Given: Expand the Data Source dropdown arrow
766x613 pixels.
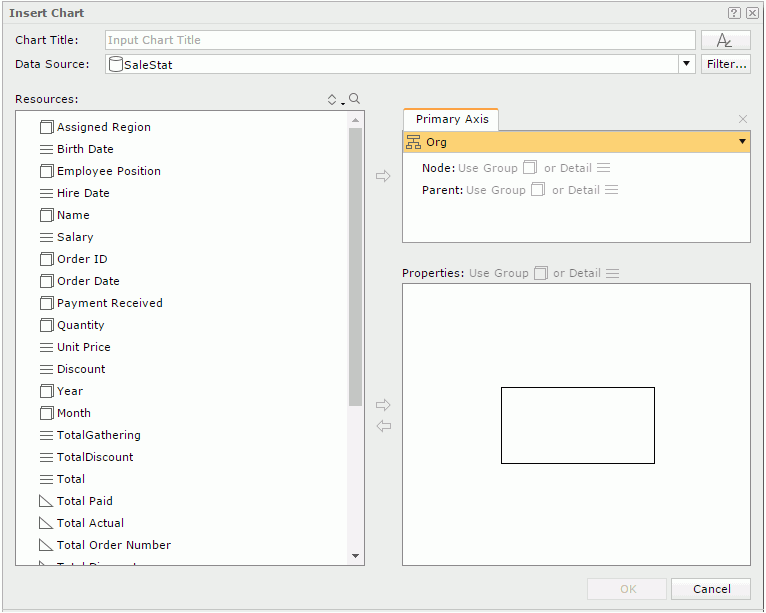Looking at the screenshot, I should click(687, 64).
